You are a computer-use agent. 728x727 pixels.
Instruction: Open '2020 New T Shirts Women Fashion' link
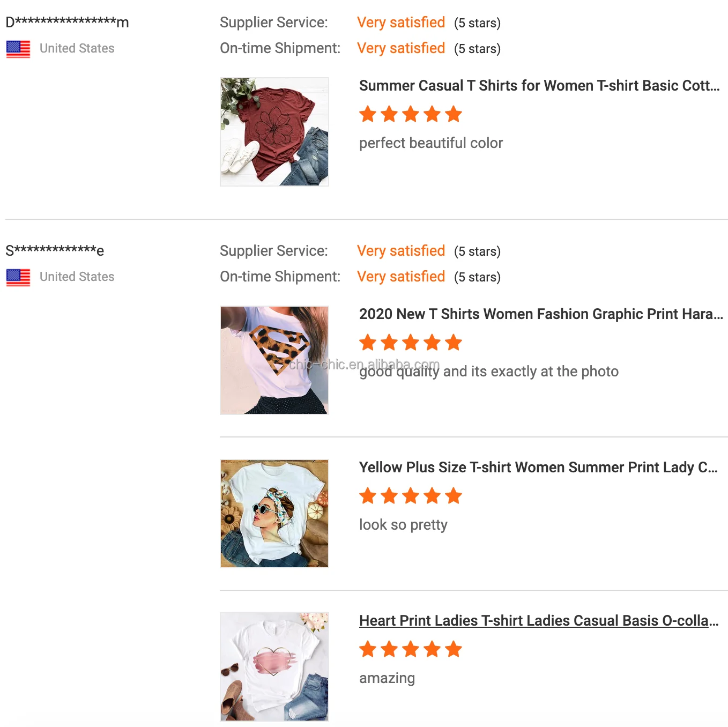(540, 314)
